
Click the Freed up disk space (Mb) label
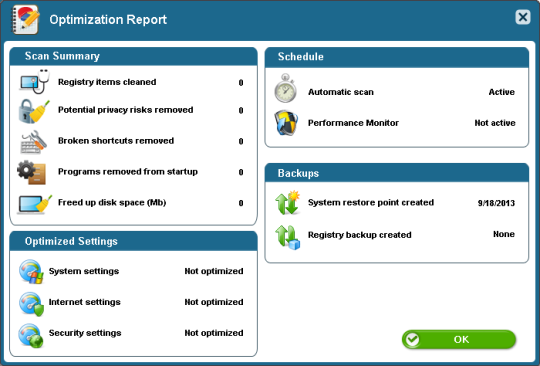112,202
